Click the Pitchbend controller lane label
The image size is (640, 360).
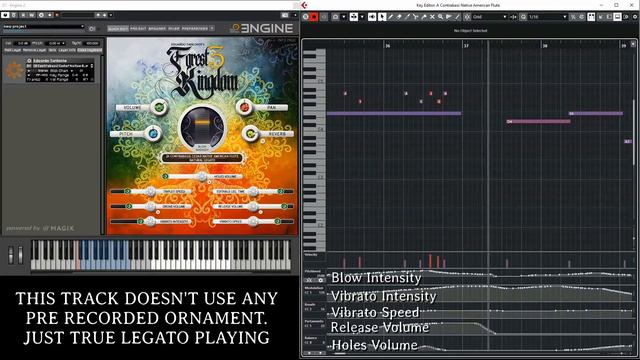point(313,271)
